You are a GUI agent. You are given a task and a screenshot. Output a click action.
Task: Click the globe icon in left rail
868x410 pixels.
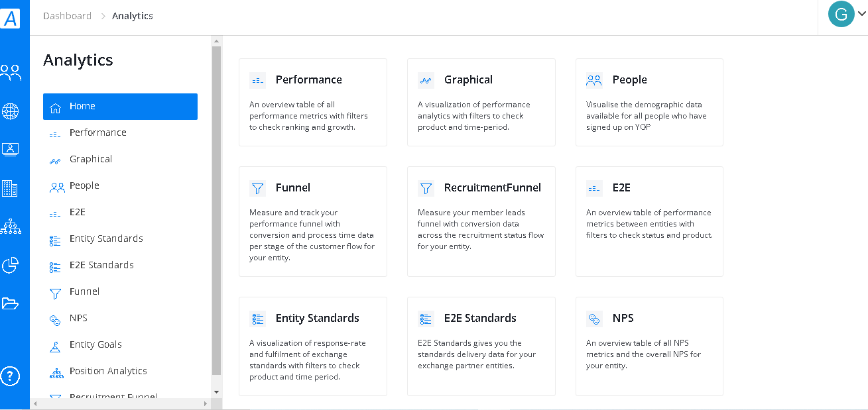pyautogui.click(x=11, y=111)
